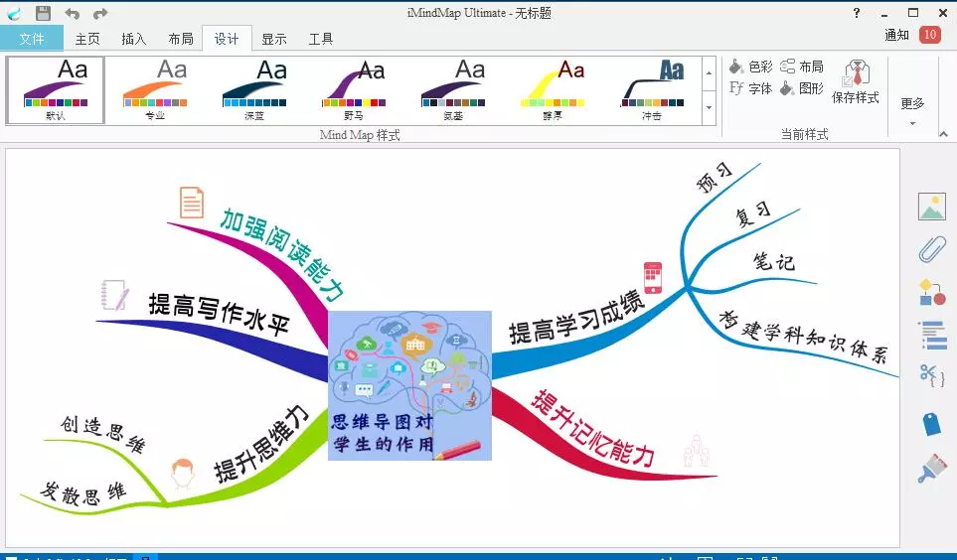Switch to the 显示 tab
This screenshot has width=957, height=560.
[x=274, y=39]
